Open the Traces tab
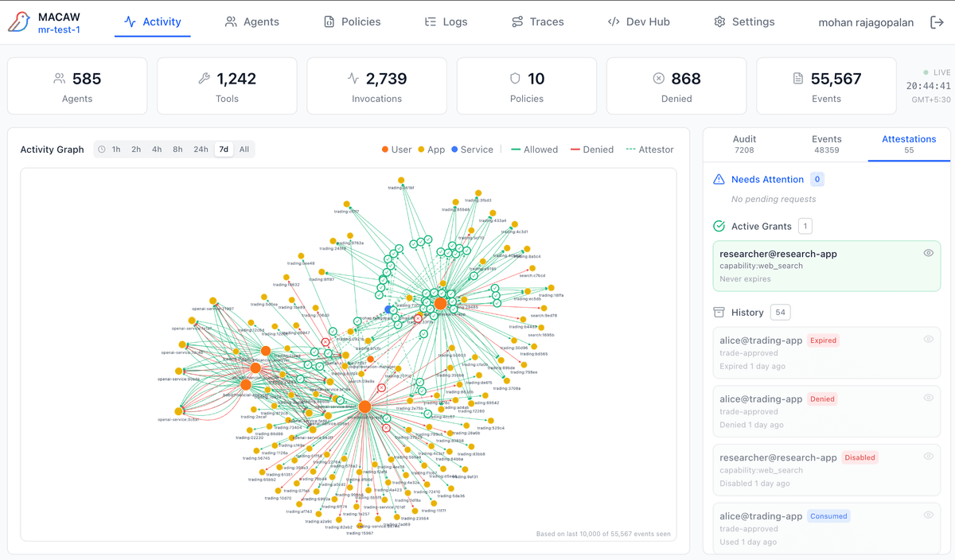 click(538, 22)
